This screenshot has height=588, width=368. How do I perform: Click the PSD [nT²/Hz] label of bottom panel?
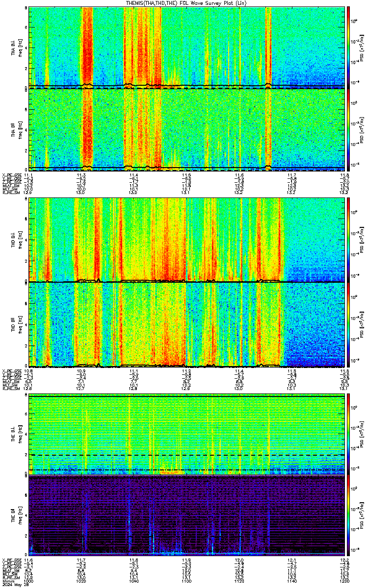[x=362, y=515]
